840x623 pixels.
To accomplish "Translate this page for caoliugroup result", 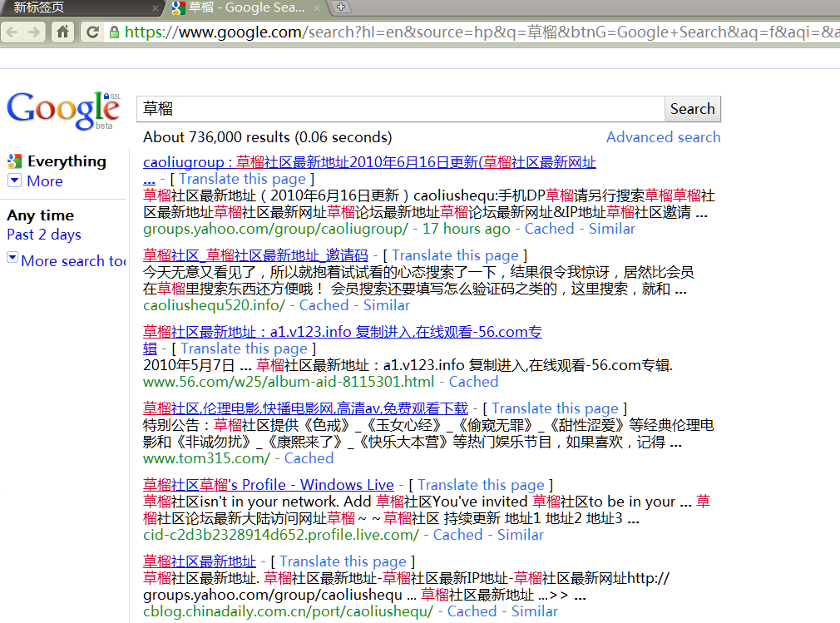I will 242,179.
